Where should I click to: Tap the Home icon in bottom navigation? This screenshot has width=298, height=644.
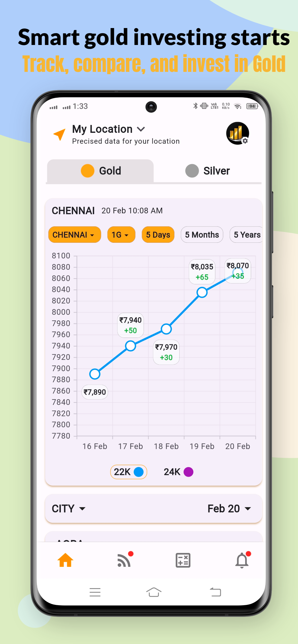[65, 560]
